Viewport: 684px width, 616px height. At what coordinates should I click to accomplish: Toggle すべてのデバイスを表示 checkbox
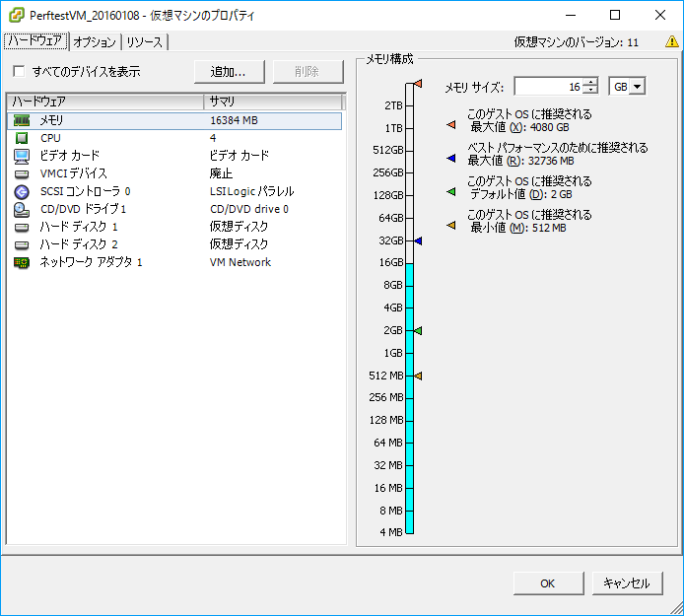pyautogui.click(x=19, y=71)
